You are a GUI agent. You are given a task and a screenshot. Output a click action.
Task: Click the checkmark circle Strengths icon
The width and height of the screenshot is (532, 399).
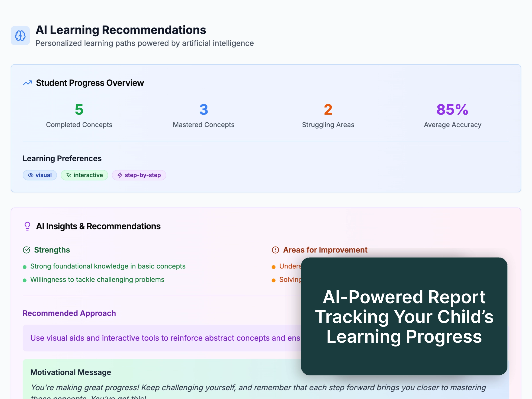(26, 250)
